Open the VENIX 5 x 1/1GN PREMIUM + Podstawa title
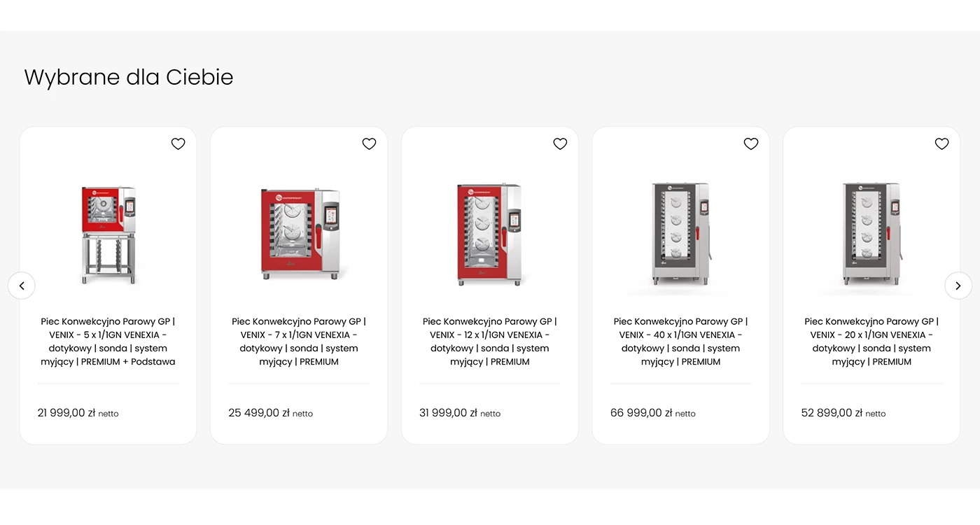Image resolution: width=980 pixels, height=525 pixels. (108, 342)
